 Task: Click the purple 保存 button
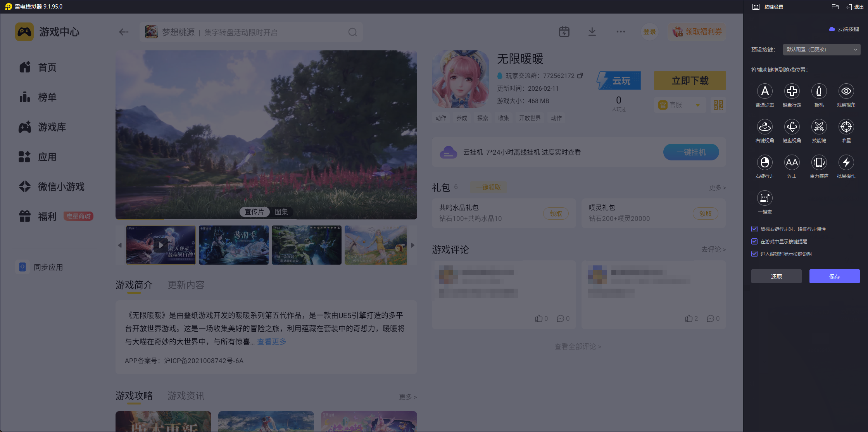(x=834, y=276)
